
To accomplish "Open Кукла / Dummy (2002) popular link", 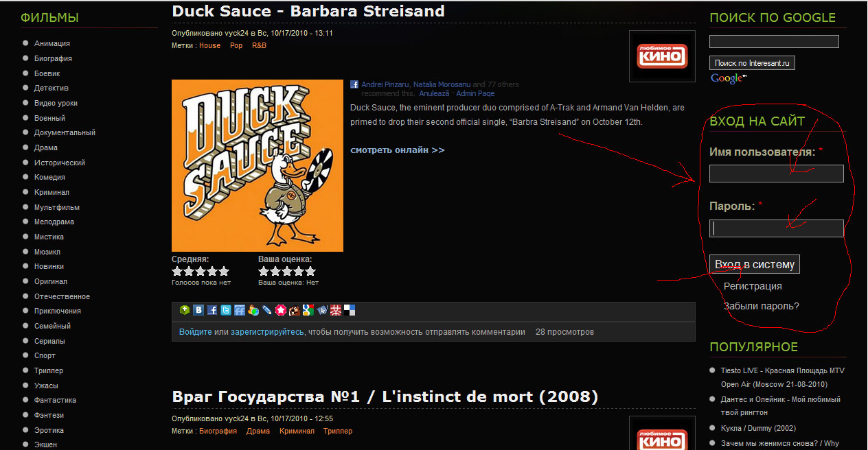I will coord(758,428).
